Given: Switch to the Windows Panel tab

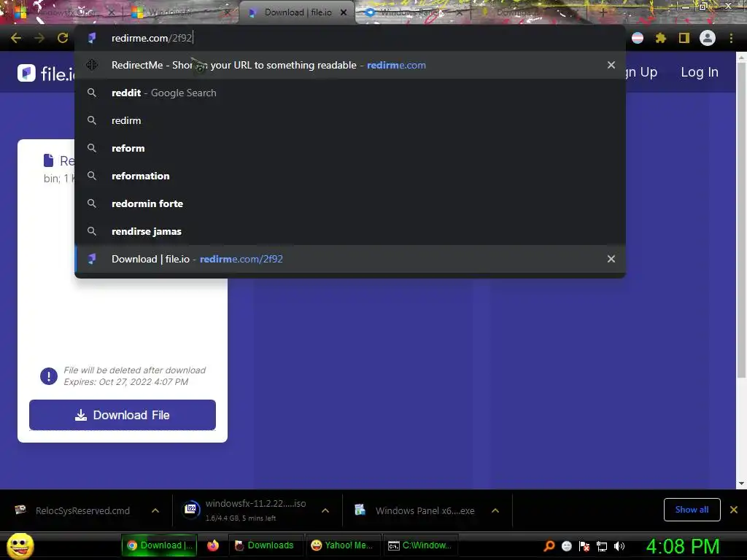Looking at the screenshot, I should [x=414, y=12].
